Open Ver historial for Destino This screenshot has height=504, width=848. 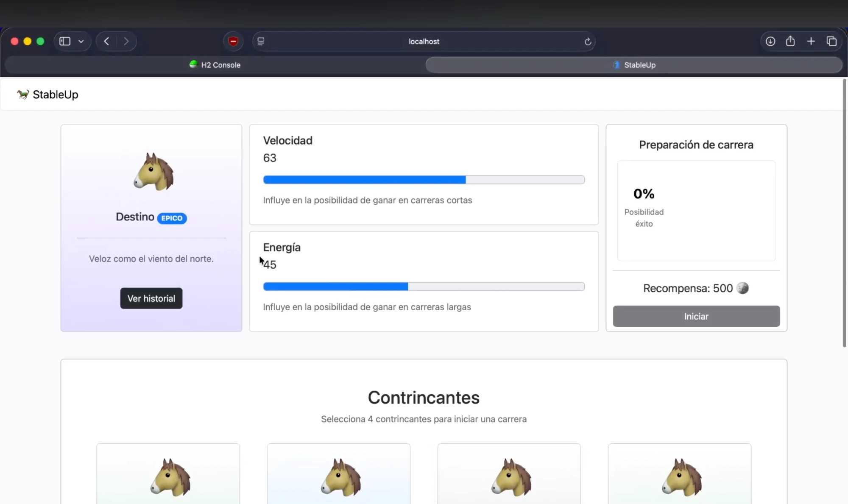coord(151,298)
